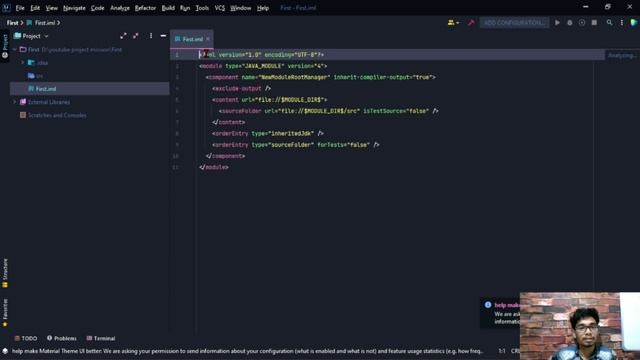Click the Build project hammer icon

[x=471, y=23]
